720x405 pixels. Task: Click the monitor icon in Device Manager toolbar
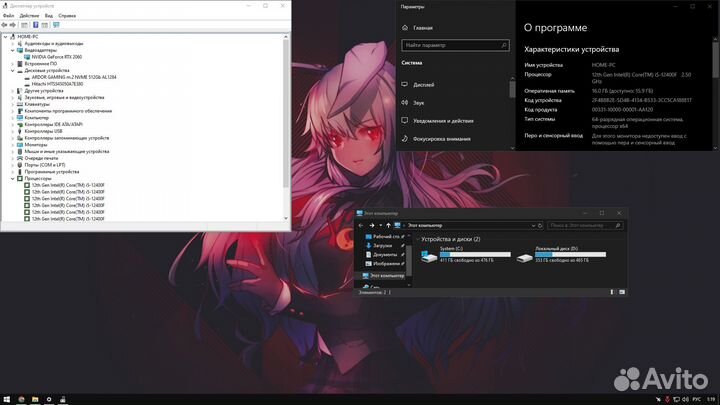pyautogui.click(x=56, y=25)
